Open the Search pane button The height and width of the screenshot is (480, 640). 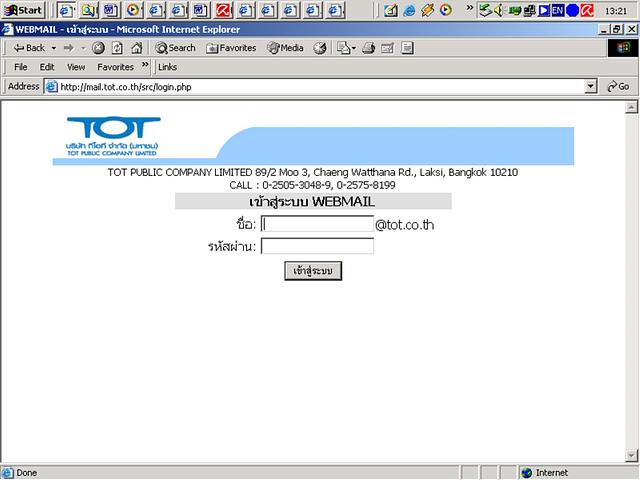(175, 48)
